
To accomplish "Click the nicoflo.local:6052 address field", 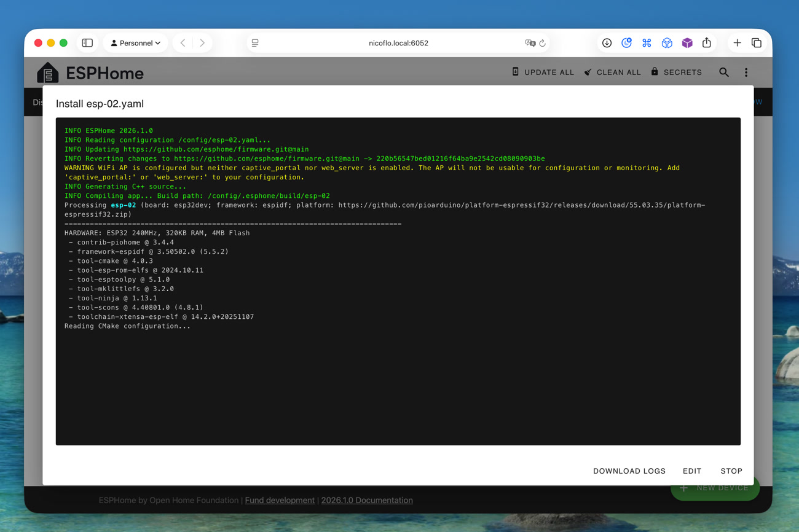I will pos(398,43).
